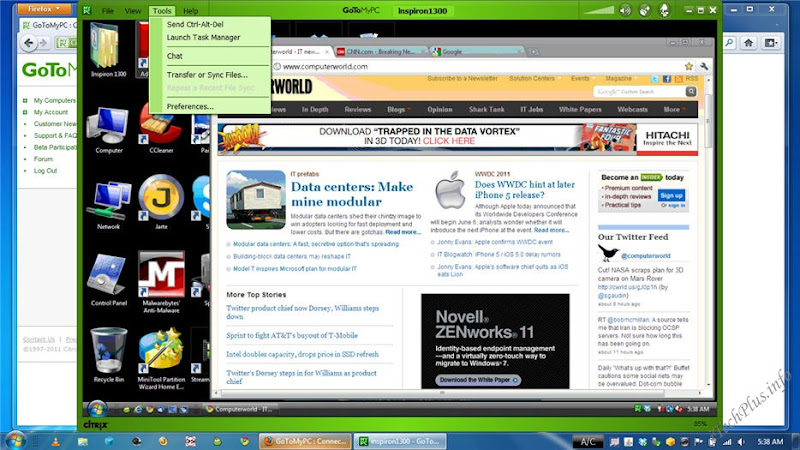Open Chrome wrench settings menu

point(704,66)
